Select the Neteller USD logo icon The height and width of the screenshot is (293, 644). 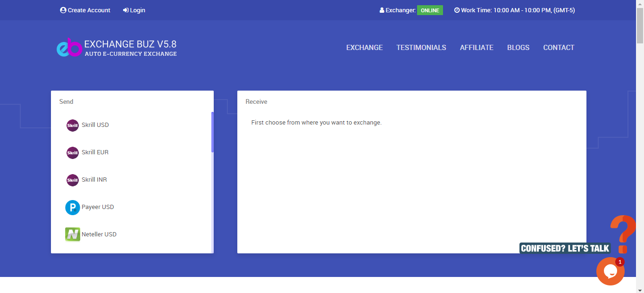click(73, 234)
